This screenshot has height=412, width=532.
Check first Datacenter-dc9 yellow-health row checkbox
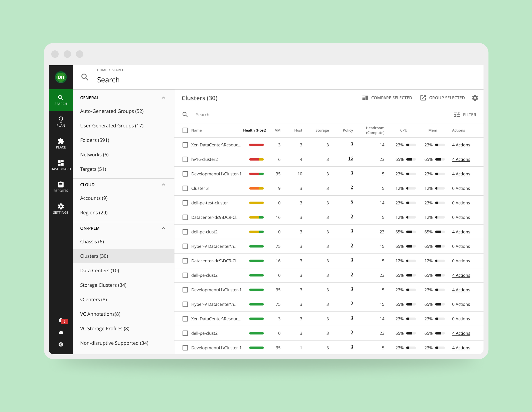185,217
